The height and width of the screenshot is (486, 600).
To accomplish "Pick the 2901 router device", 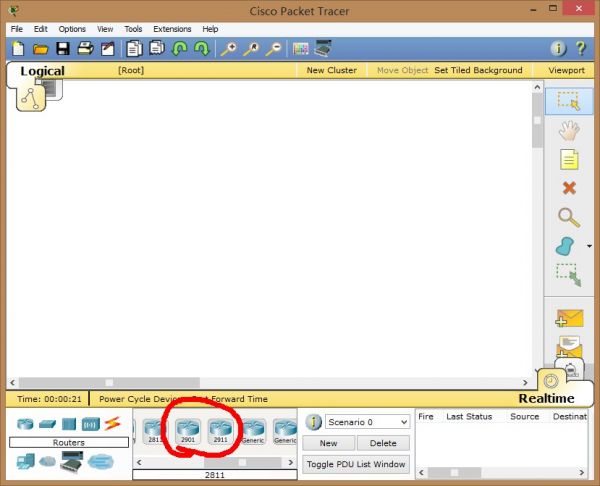I will click(188, 431).
